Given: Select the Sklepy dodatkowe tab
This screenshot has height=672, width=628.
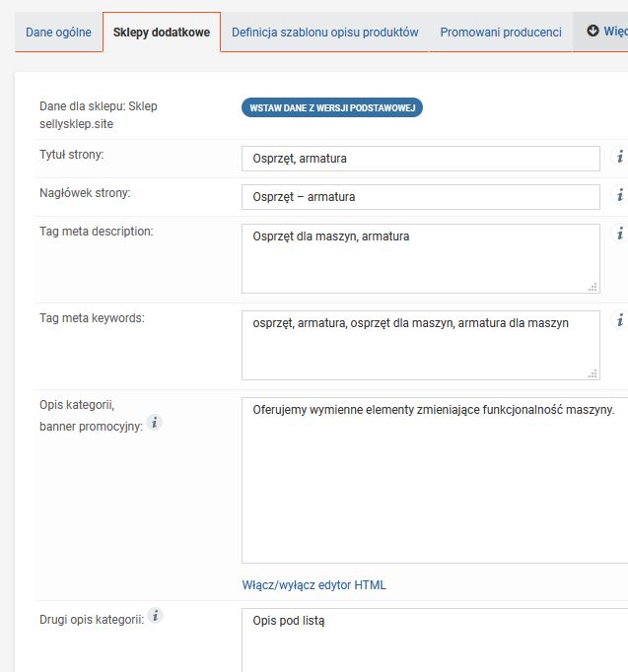Looking at the screenshot, I should click(x=161, y=33).
